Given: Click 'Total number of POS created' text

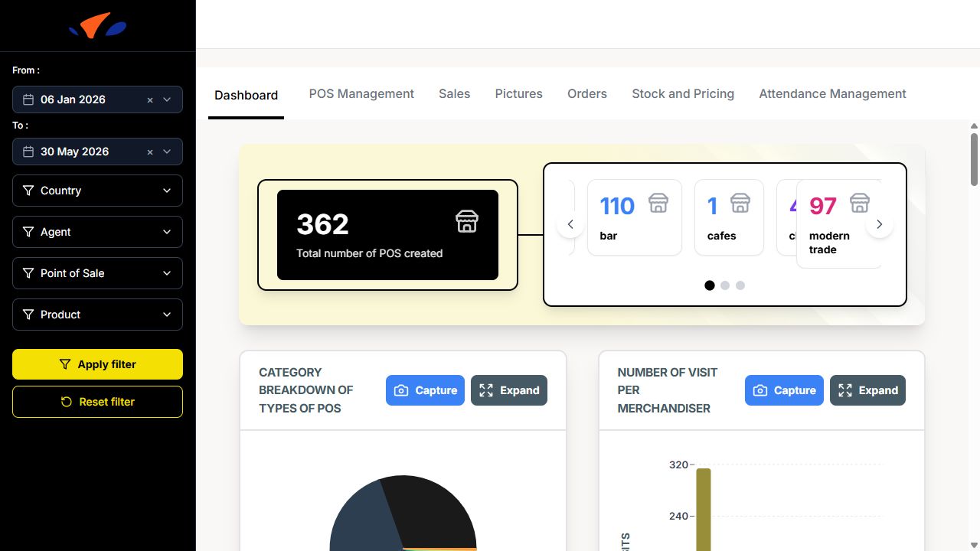Looking at the screenshot, I should click(370, 253).
